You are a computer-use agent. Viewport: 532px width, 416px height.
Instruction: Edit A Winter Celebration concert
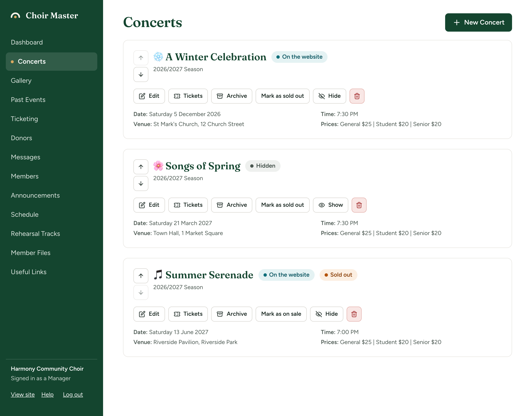[x=149, y=96]
